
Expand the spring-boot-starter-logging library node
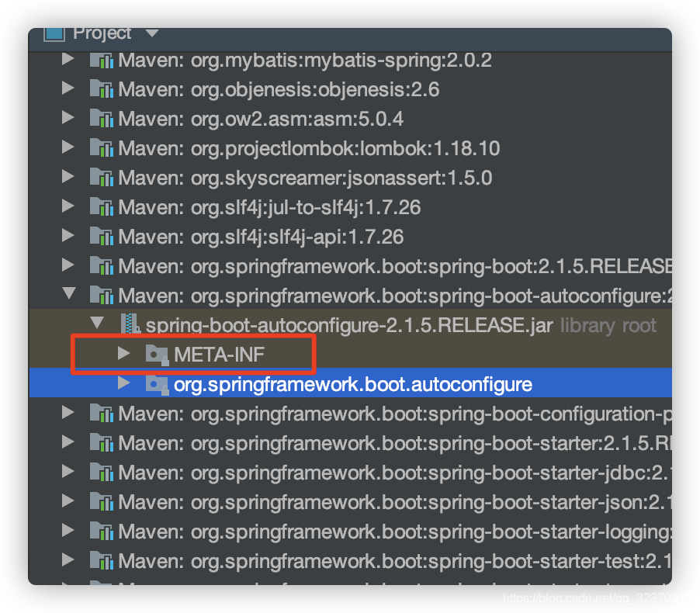(x=68, y=531)
